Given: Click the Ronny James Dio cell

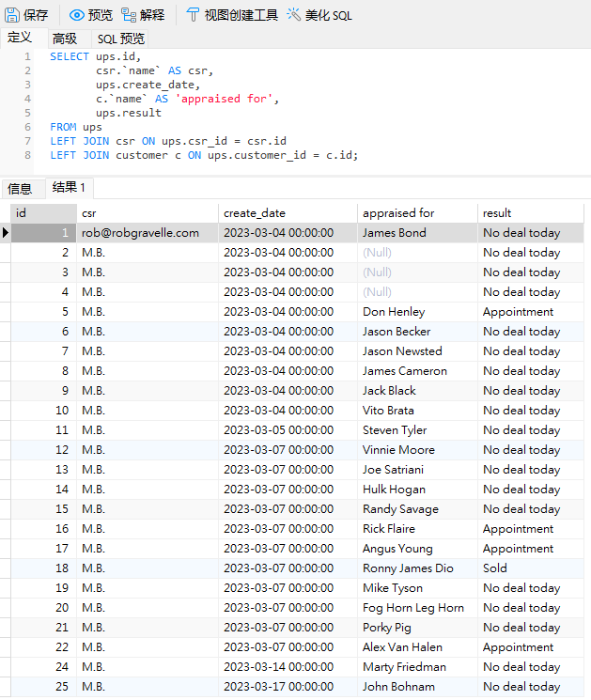Looking at the screenshot, I should point(417,568).
